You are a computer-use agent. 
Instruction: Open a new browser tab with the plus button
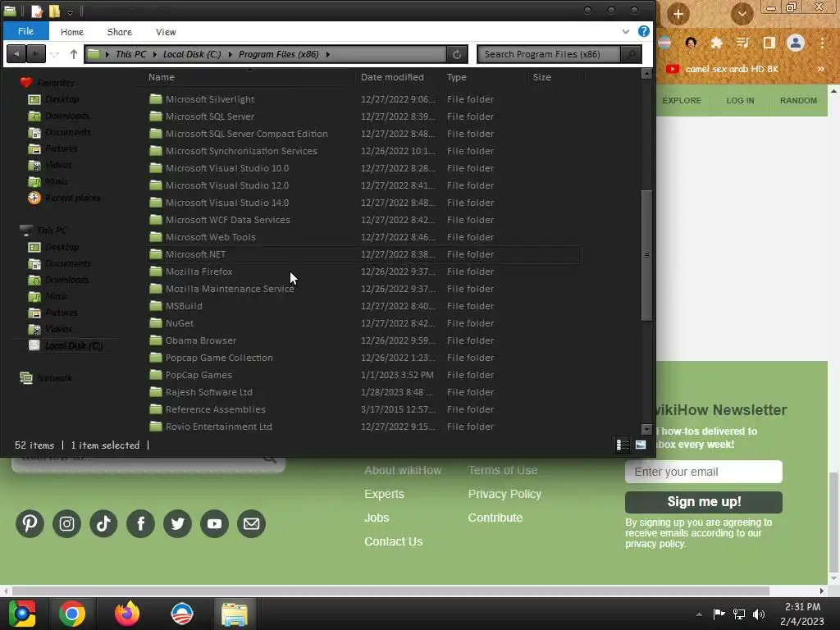pyautogui.click(x=678, y=13)
